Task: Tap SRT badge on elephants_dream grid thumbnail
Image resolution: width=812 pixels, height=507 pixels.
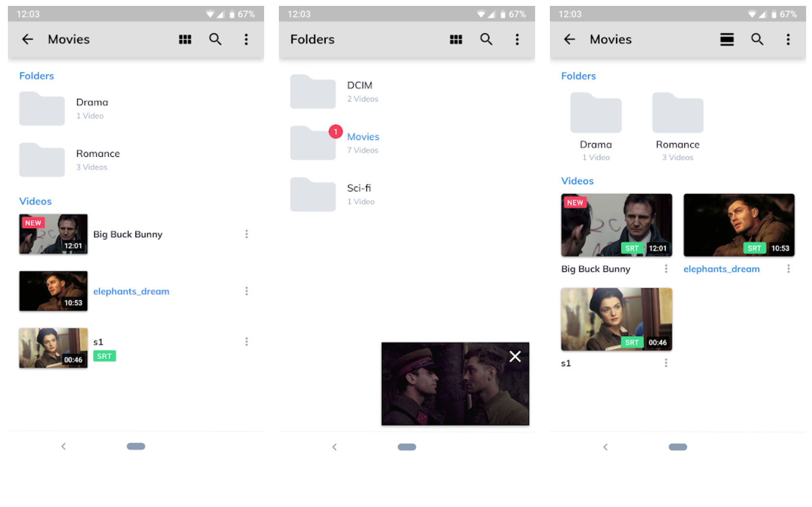Action: coord(754,248)
